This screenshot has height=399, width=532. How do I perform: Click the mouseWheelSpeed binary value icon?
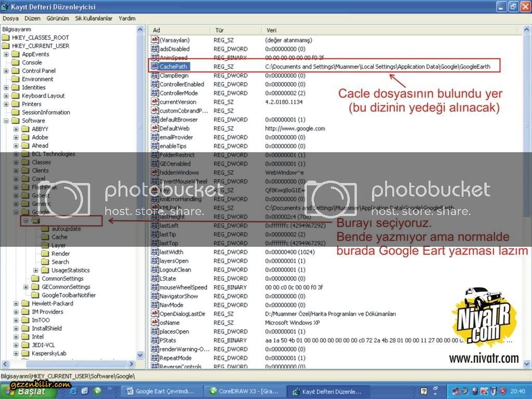pyautogui.click(x=154, y=287)
